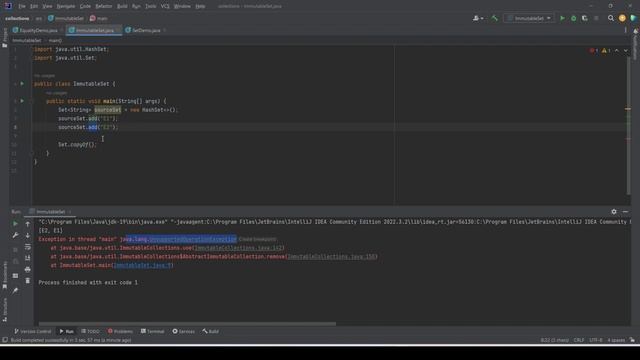This screenshot has width=640, height=360.
Task: Hide the Run tool window
Action: pyautogui.click(x=625, y=211)
